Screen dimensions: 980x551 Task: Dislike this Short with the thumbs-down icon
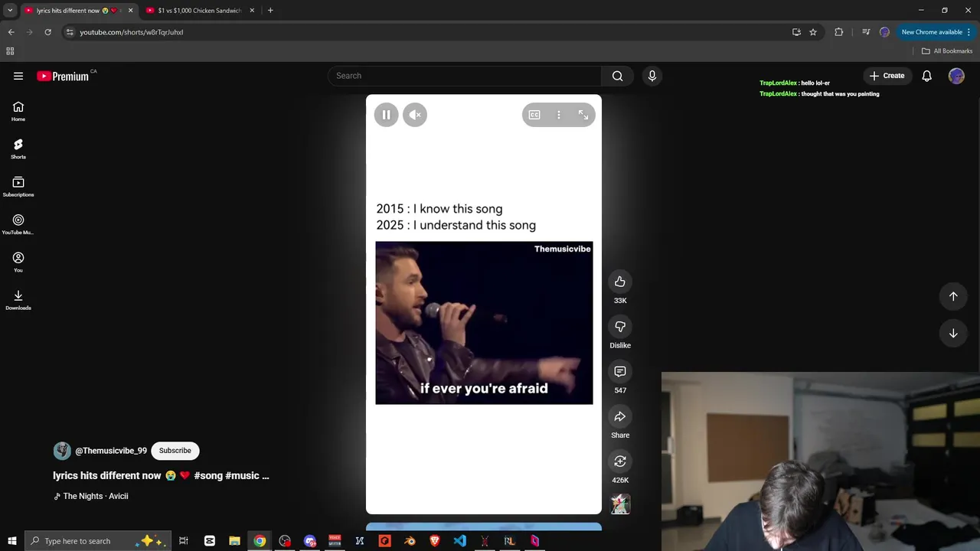620,327
